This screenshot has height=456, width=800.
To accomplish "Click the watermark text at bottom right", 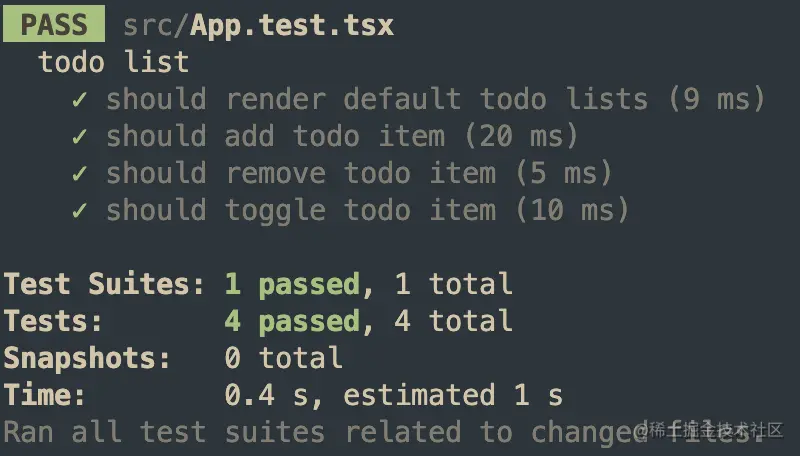I will click(709, 430).
